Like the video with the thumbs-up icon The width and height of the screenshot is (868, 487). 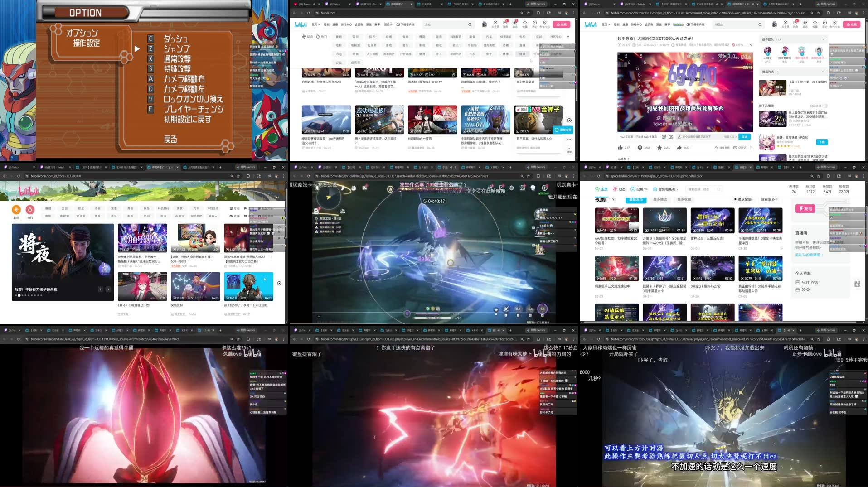[x=620, y=148]
